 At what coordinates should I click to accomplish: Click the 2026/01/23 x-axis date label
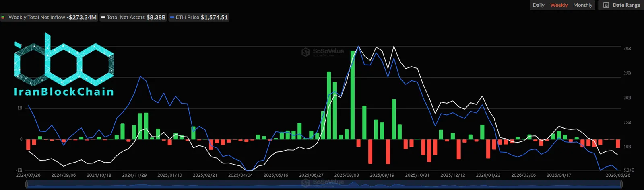pyautogui.click(x=488, y=175)
